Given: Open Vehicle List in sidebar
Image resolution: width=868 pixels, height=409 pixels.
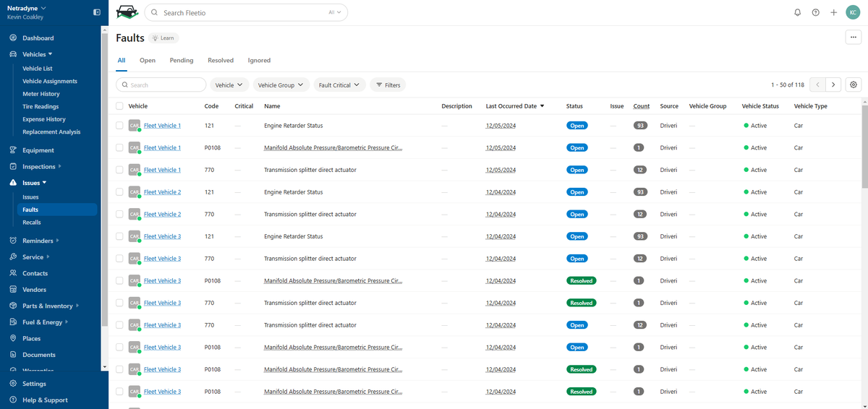Looking at the screenshot, I should tap(38, 69).
